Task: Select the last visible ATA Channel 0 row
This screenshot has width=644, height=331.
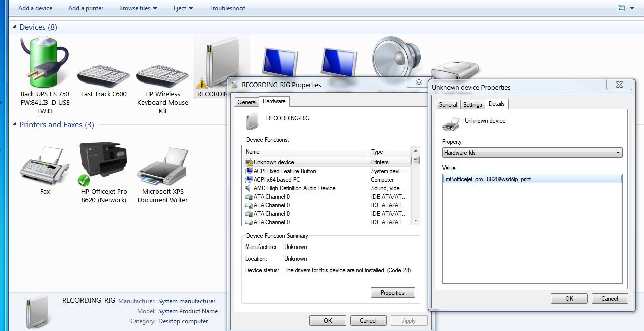Action: point(327,222)
